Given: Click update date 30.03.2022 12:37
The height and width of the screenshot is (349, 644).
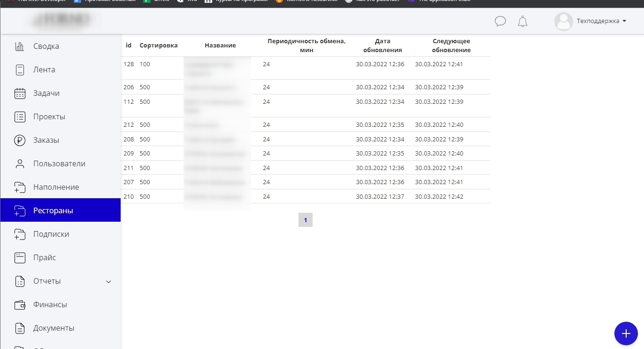Looking at the screenshot, I should click(x=380, y=196).
